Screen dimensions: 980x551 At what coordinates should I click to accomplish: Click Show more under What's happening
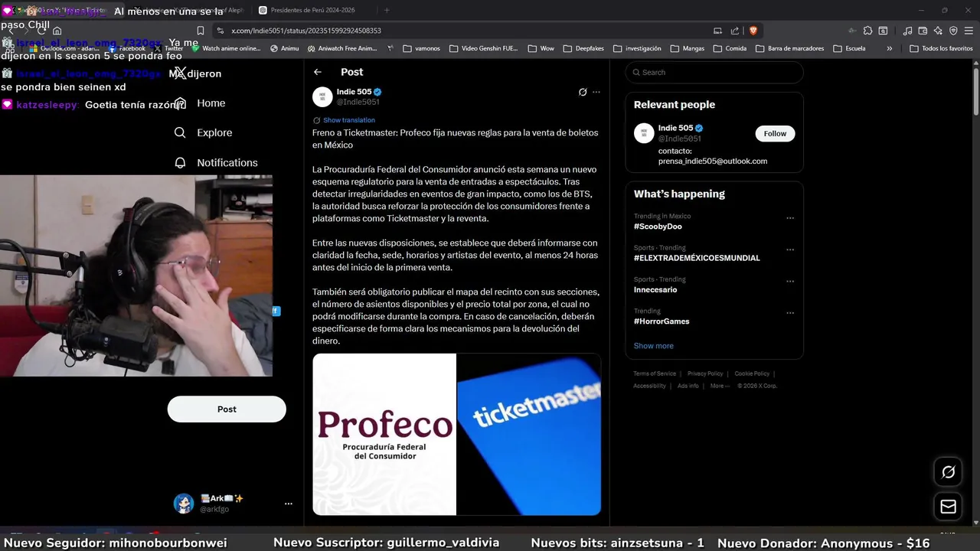click(654, 346)
